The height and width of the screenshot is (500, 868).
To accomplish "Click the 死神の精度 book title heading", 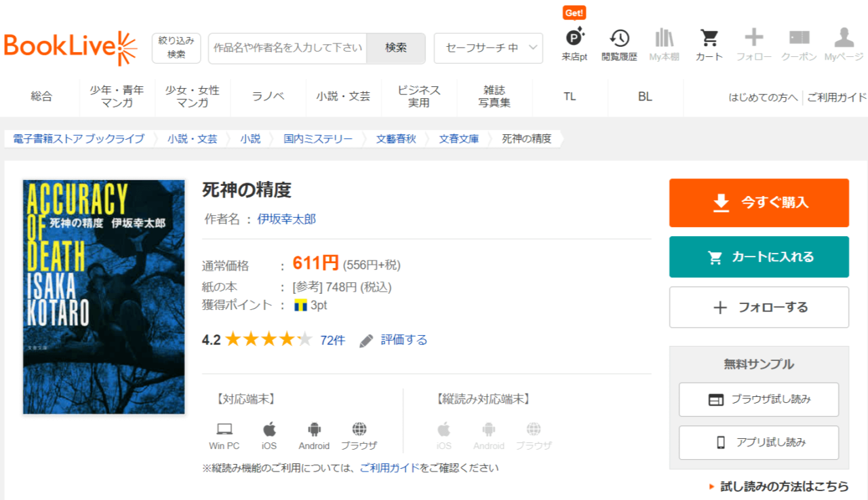I will coord(247,190).
